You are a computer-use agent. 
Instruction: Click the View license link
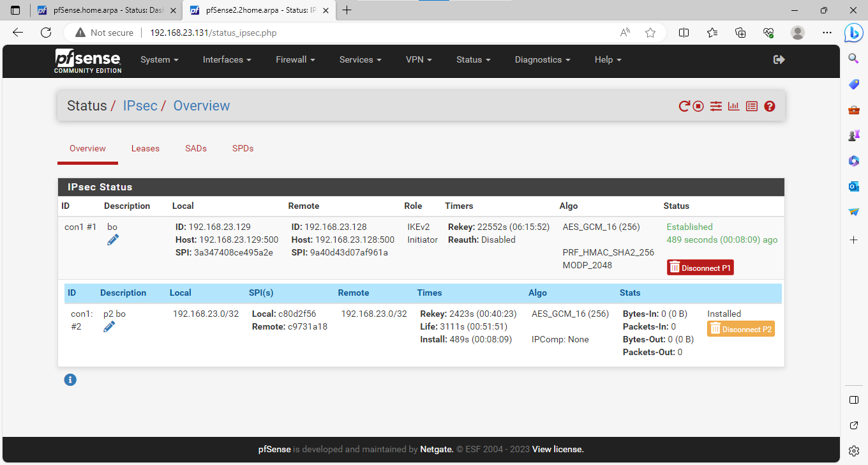point(558,449)
